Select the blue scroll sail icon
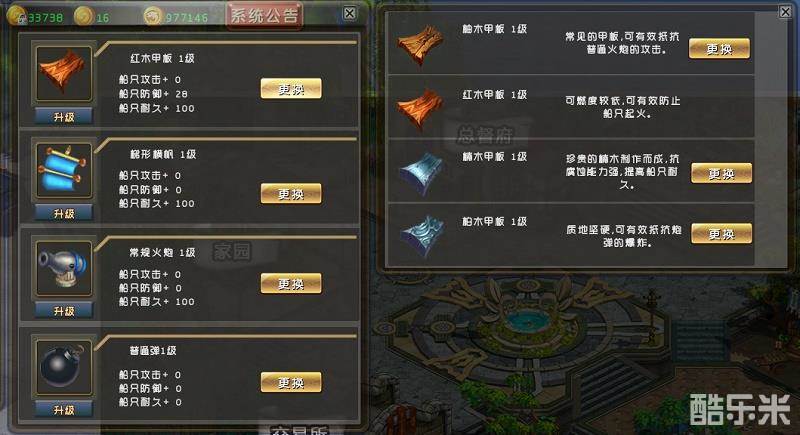 point(64,170)
